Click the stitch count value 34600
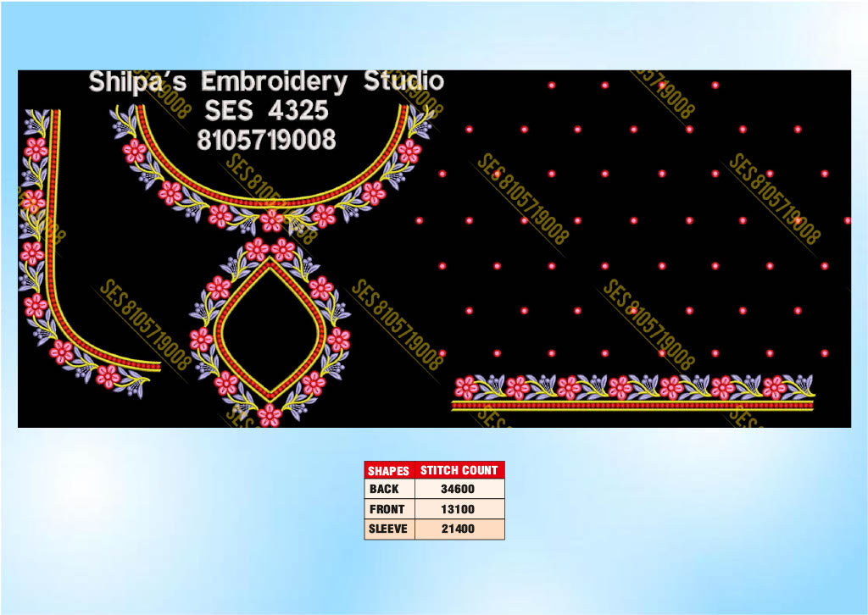Image resolution: width=868 pixels, height=615 pixels. point(458,489)
